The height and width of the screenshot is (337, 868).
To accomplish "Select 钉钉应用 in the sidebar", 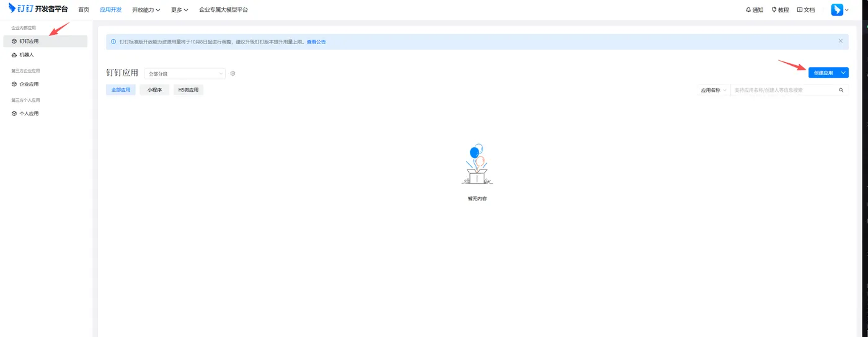I will (x=45, y=41).
